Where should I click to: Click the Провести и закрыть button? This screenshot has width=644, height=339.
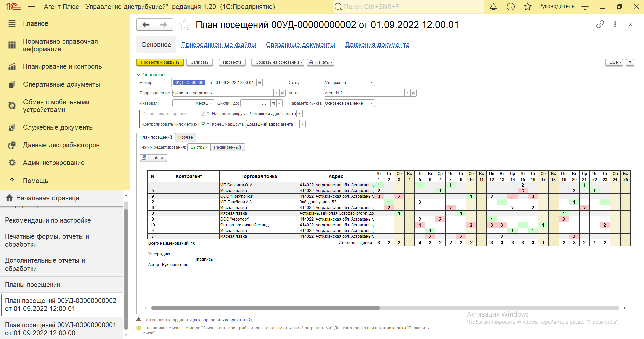coord(160,62)
